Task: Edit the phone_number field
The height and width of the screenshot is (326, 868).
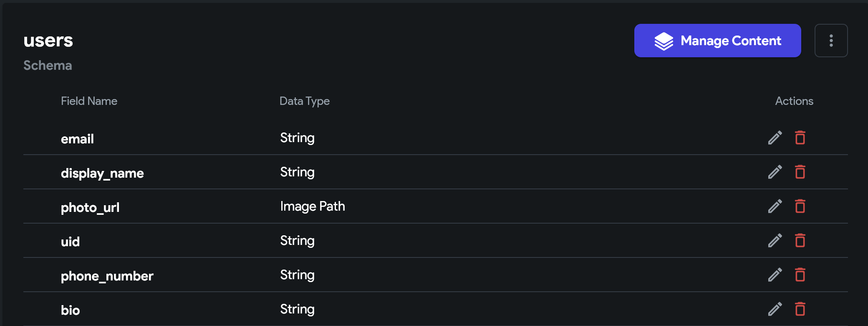Action: coord(775,275)
